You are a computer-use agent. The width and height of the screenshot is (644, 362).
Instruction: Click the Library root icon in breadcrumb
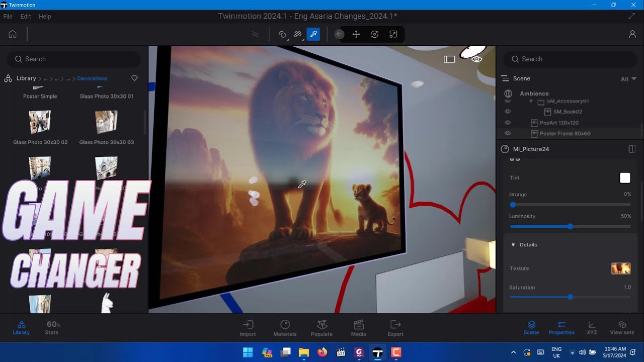pos(8,78)
